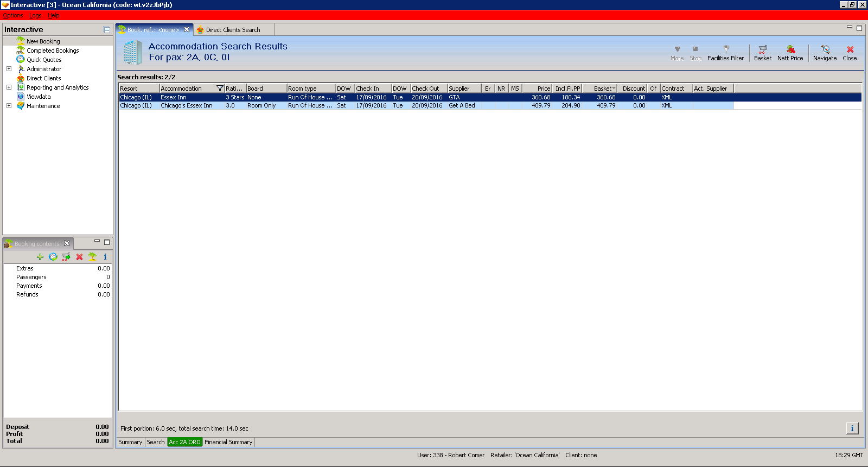Open the Basket toolbar button

(762, 53)
